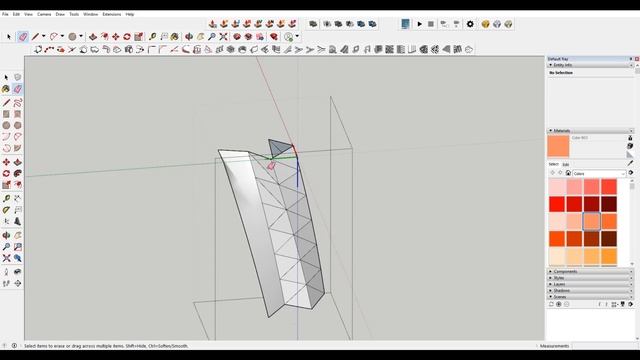Select the Pan hand tool in top toolbar
This screenshot has height=360, width=640.
coord(200,37)
